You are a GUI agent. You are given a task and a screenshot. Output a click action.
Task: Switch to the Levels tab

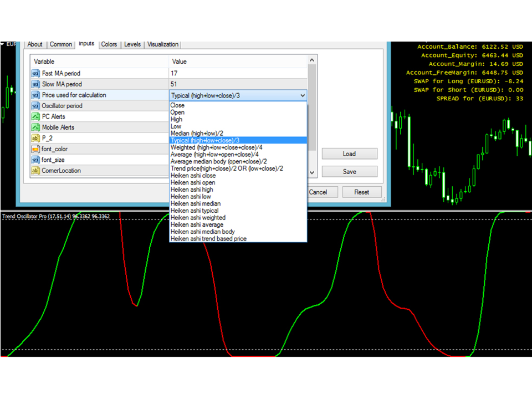pos(132,44)
